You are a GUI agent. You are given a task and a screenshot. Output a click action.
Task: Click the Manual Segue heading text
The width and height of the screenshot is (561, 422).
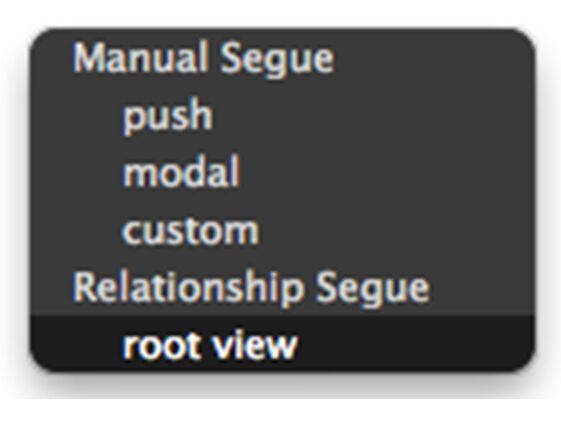203,59
